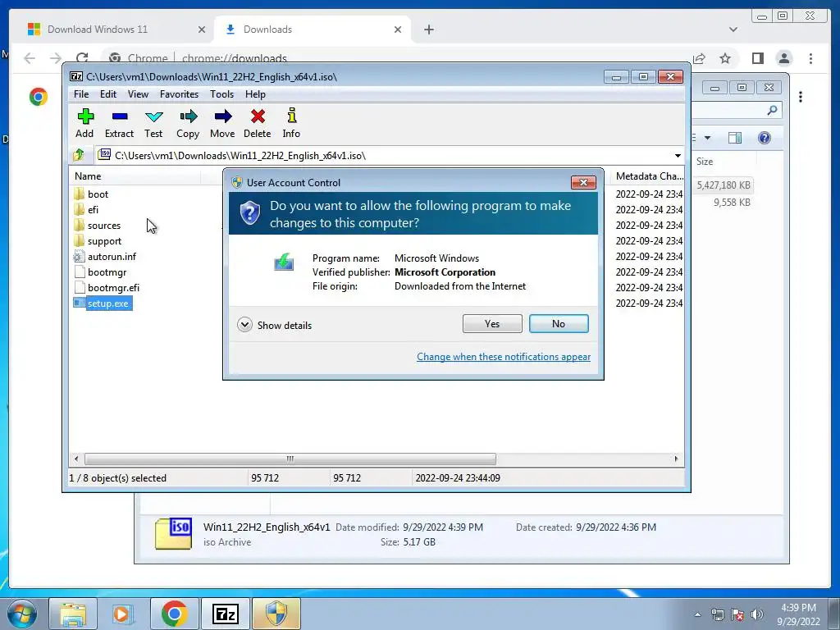Click search icon in Explorer window

click(772, 111)
